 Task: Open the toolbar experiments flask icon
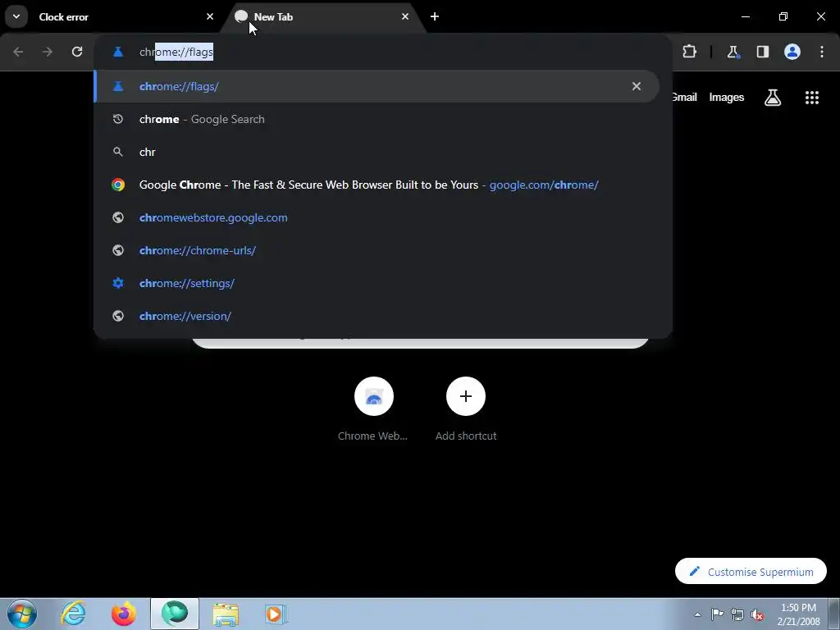tap(733, 52)
